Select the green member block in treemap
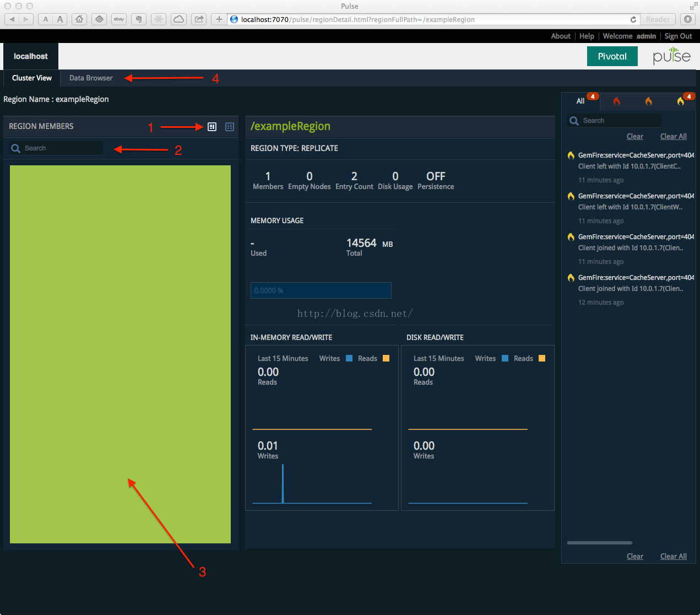The height and width of the screenshot is (615, 700). click(120, 354)
